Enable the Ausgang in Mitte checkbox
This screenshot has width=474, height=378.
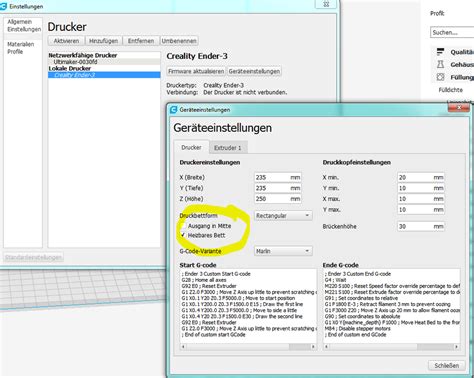pos(183,226)
